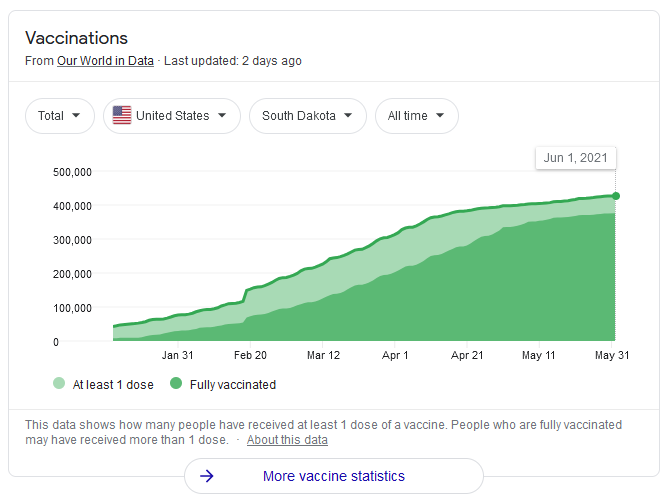This screenshot has height=501, width=672.
Task: Click the Jun 1, 2021 tooltip label
Action: pos(576,158)
